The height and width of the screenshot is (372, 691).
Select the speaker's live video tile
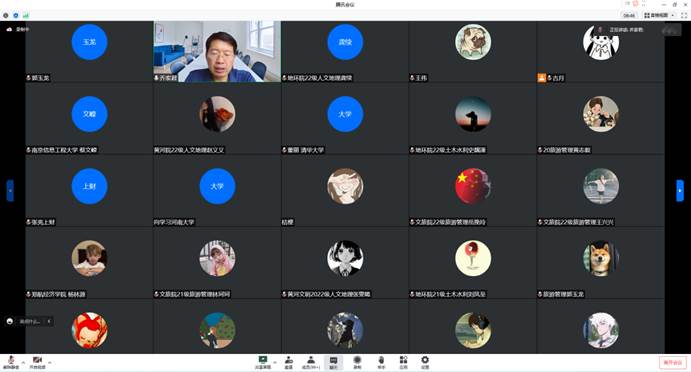[217, 52]
